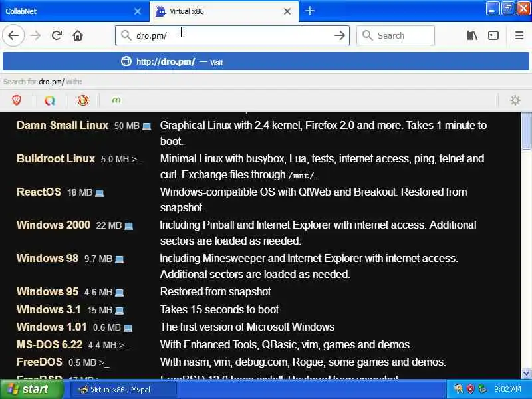The image size is (532, 399).
Task: Click the Go arrow in the URL bar
Action: click(339, 35)
